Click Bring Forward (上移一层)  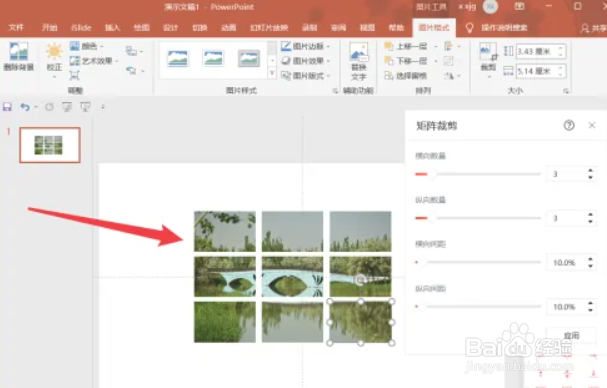pos(406,46)
